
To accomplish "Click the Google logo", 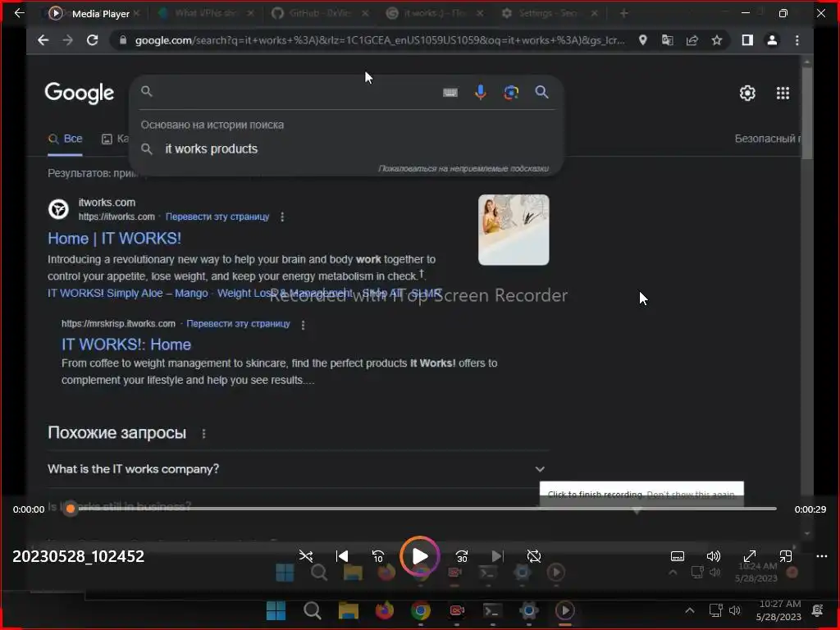I will pyautogui.click(x=80, y=93).
